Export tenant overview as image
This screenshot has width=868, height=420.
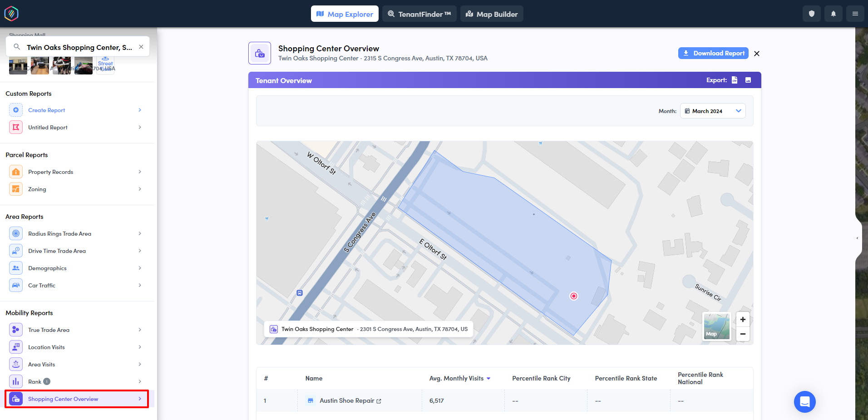(x=748, y=80)
